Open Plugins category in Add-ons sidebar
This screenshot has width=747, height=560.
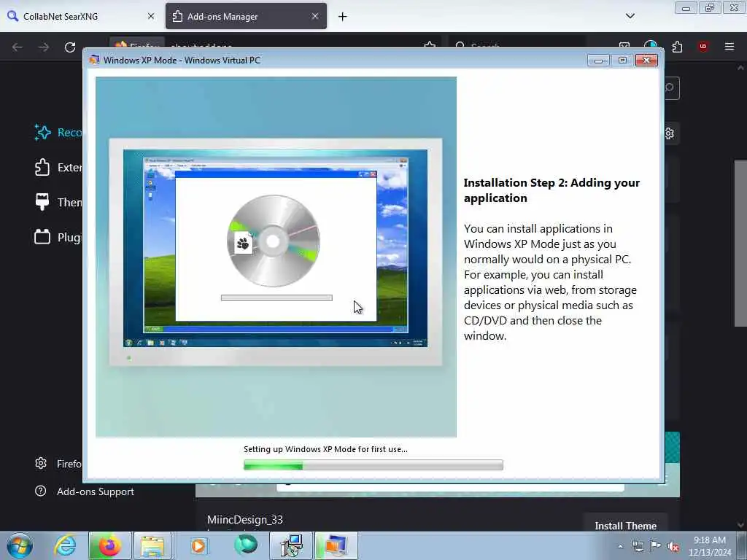(58, 237)
